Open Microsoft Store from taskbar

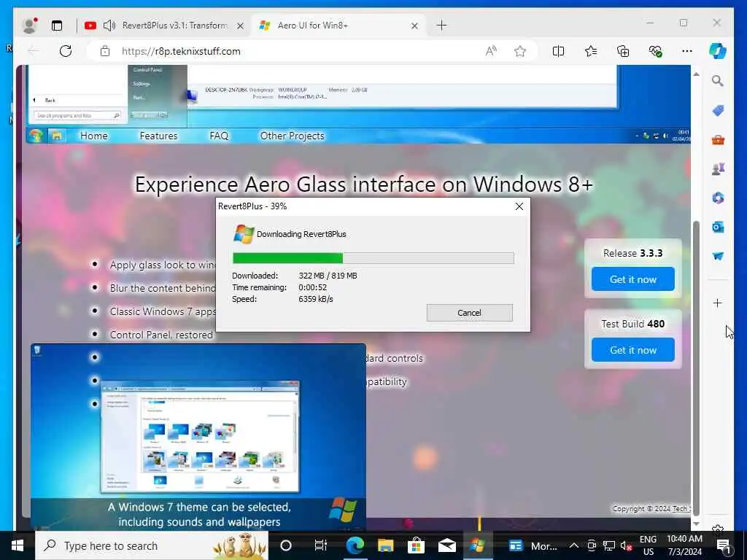coord(416,545)
